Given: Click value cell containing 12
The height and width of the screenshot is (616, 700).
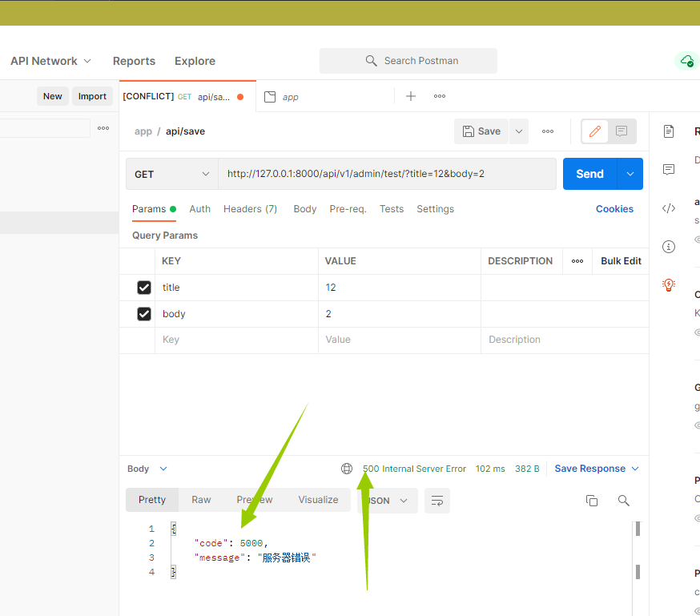Looking at the screenshot, I should [400, 288].
